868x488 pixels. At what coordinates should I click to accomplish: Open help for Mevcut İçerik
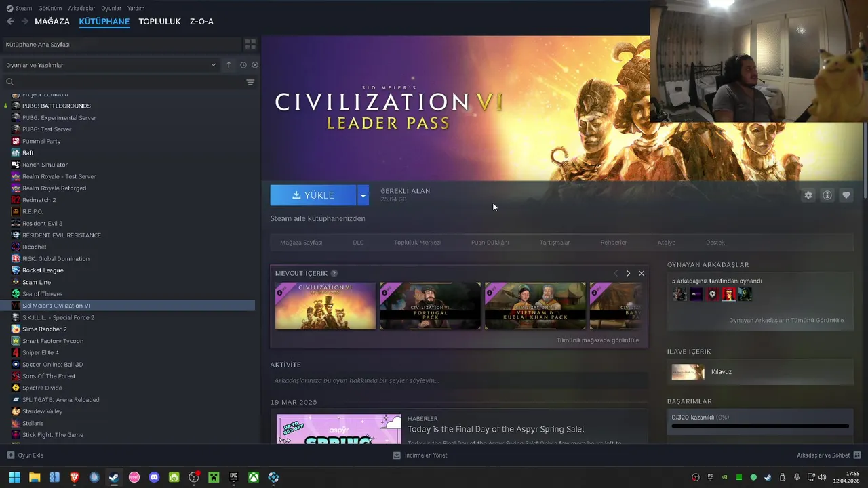[x=334, y=273]
